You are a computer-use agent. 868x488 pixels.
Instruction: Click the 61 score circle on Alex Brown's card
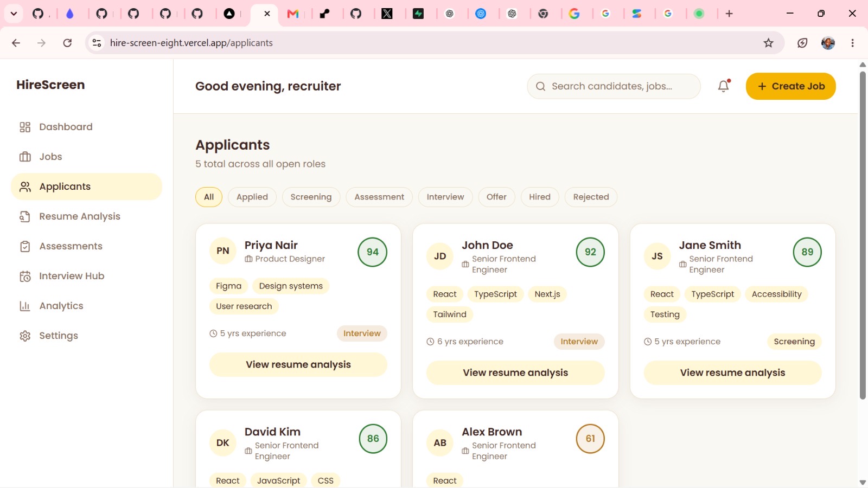click(x=590, y=439)
